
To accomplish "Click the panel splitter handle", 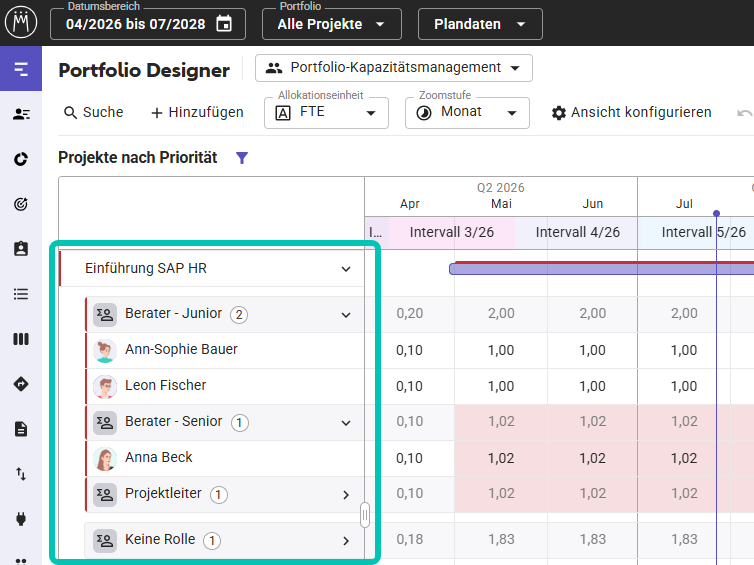I will tap(365, 515).
